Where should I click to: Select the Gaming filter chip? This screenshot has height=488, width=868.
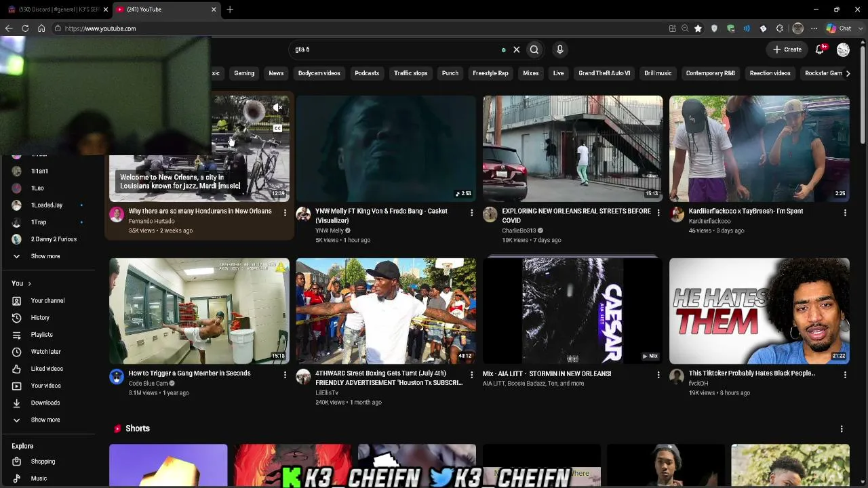click(244, 73)
